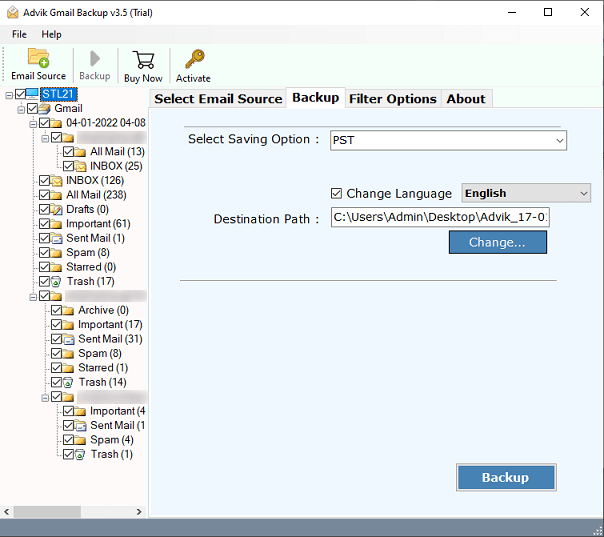Click the tree scrollbar right arrow
This screenshot has height=537, width=604.
139,512
